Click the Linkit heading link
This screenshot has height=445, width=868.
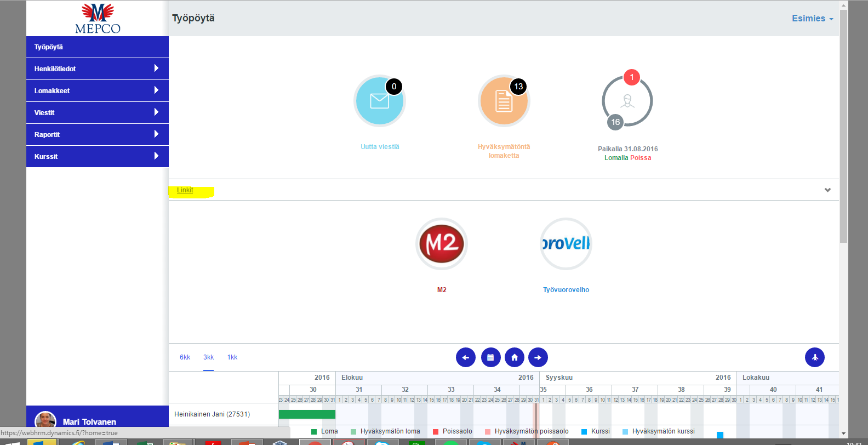[x=185, y=190]
